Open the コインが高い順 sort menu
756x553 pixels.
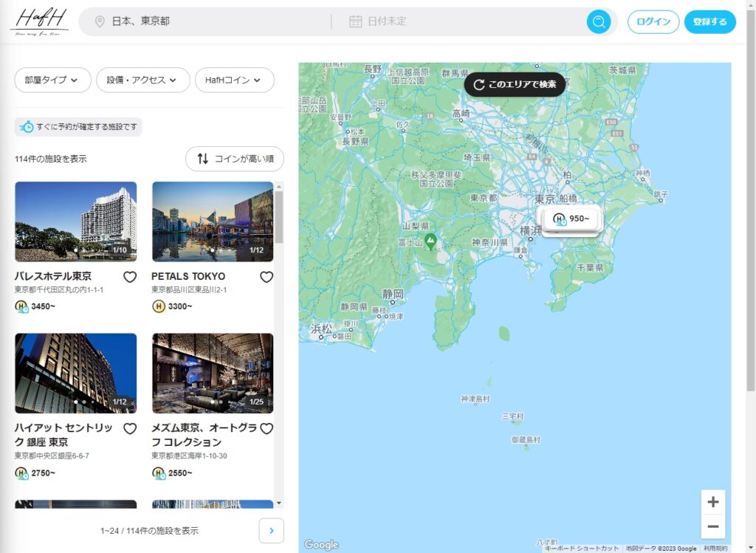pos(235,159)
